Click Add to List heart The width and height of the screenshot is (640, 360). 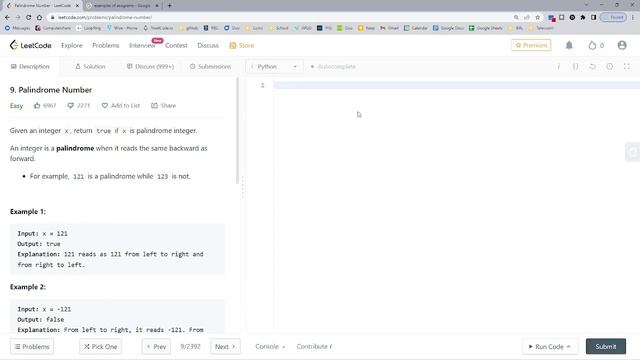104,106
